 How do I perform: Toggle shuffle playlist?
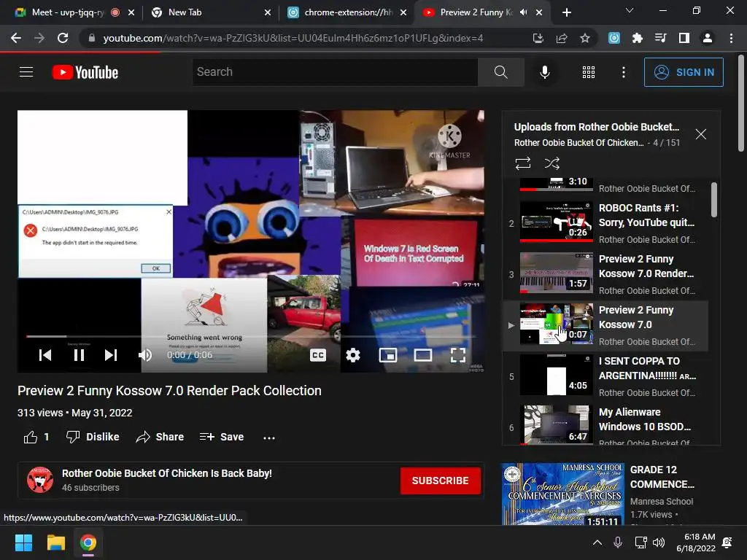click(x=551, y=163)
